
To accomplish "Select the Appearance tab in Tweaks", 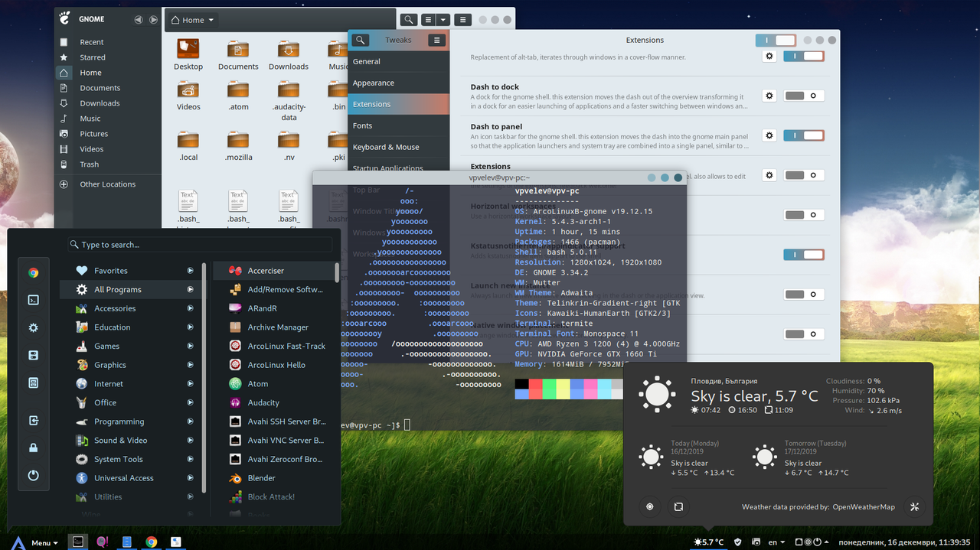I will [398, 83].
